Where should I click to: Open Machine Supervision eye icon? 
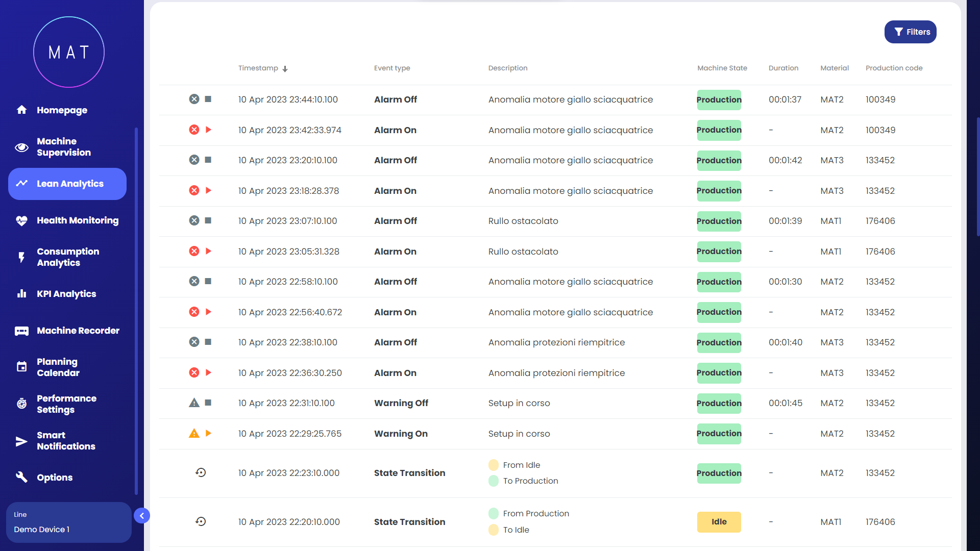point(21,147)
